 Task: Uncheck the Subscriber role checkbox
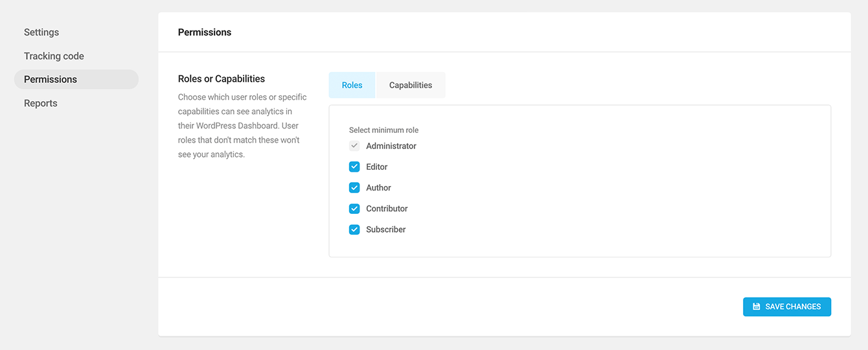[354, 229]
